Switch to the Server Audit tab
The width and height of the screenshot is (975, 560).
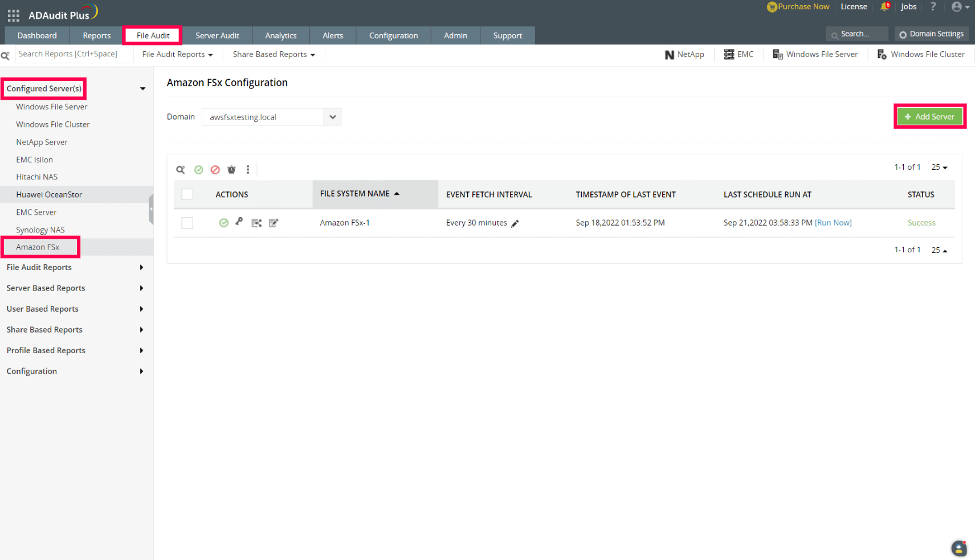click(217, 35)
